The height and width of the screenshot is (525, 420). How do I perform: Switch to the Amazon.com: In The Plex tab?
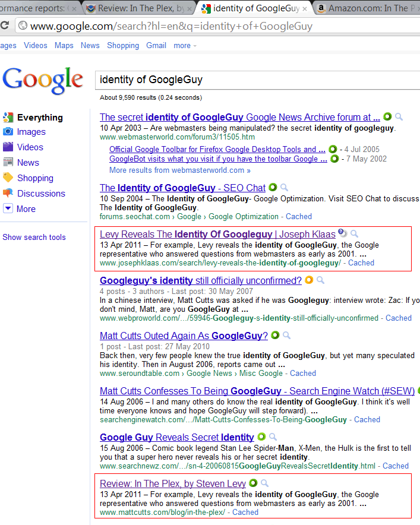[x=367, y=8]
